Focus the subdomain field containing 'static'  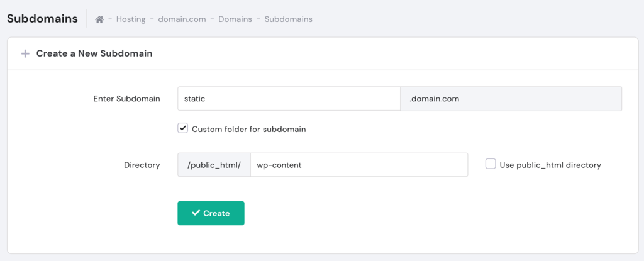(289, 99)
